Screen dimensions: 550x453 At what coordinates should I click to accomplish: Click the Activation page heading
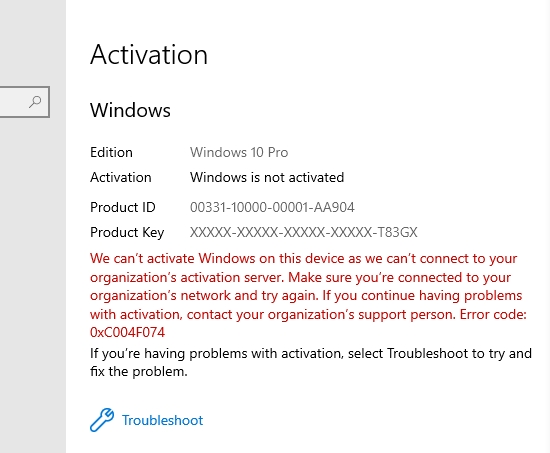click(149, 55)
